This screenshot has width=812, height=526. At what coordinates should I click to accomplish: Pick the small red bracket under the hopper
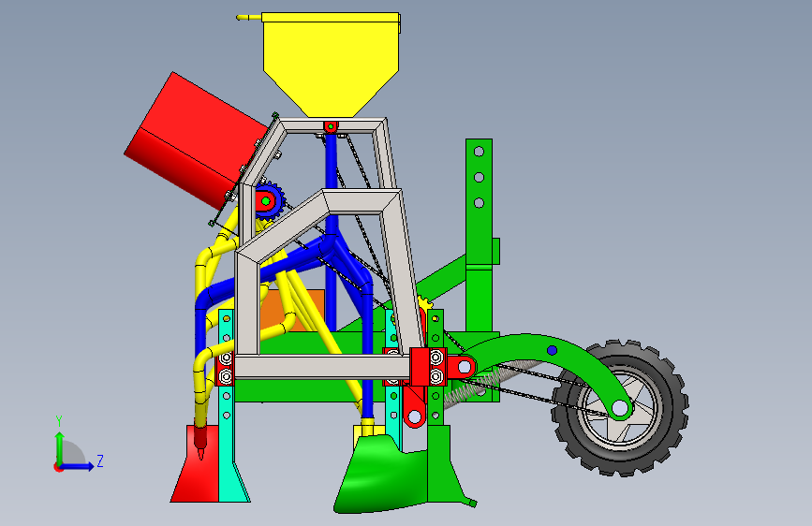(331, 126)
